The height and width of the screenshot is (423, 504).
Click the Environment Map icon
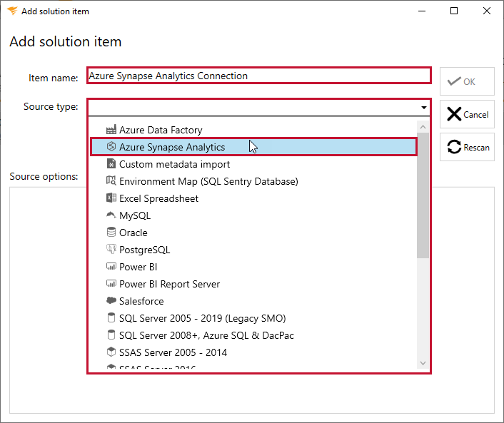pyautogui.click(x=111, y=180)
